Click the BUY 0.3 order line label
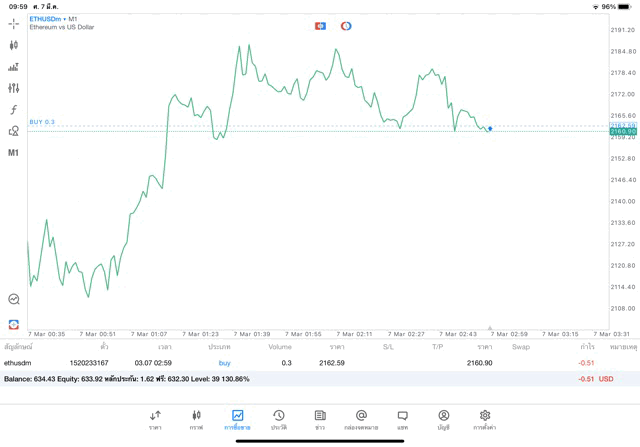 click(x=42, y=122)
